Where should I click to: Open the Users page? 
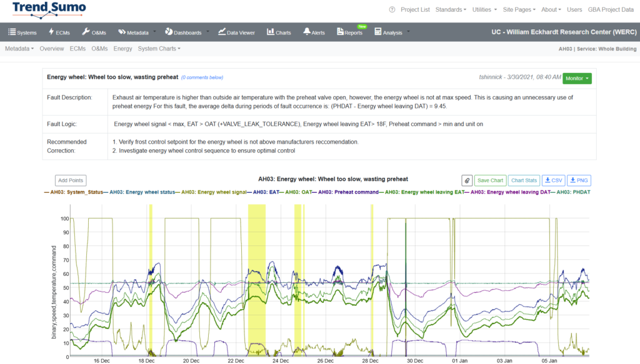(574, 9)
